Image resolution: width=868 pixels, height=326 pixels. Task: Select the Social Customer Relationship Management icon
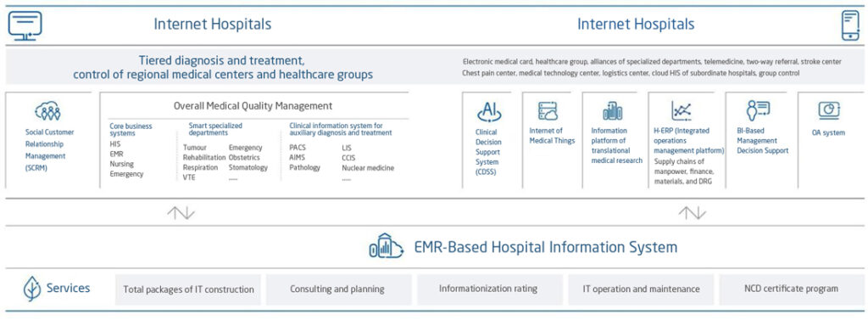click(x=47, y=111)
